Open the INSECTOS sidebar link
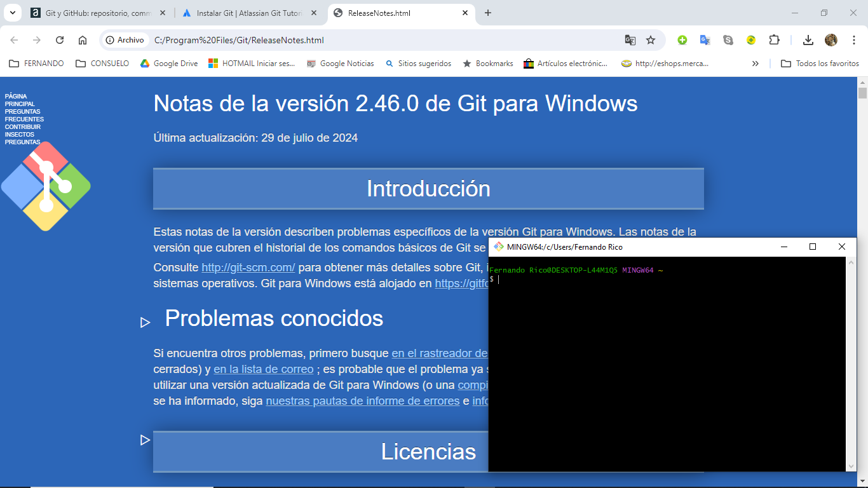 click(x=20, y=135)
